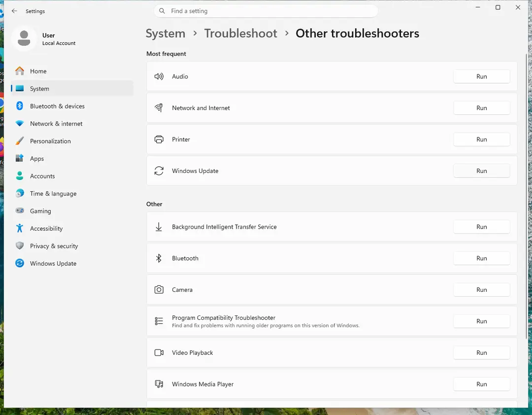
Task: Click the Background Intelligent Transfer Service download icon
Action: point(159,227)
